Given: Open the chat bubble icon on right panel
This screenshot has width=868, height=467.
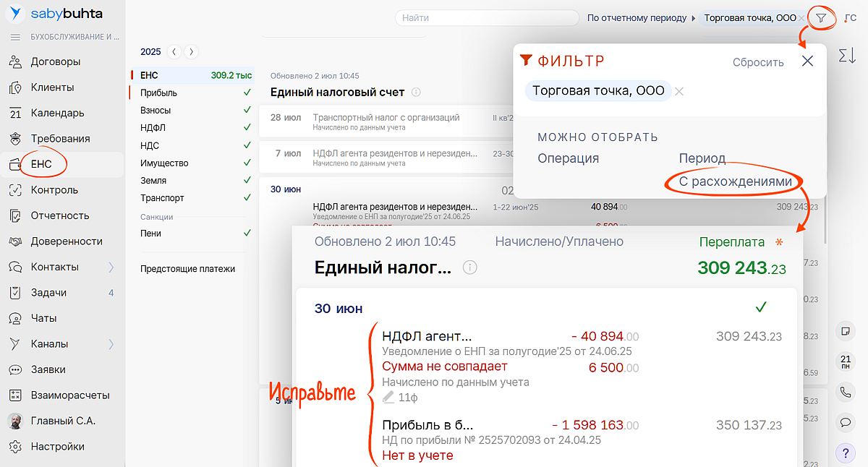Looking at the screenshot, I should [844, 422].
